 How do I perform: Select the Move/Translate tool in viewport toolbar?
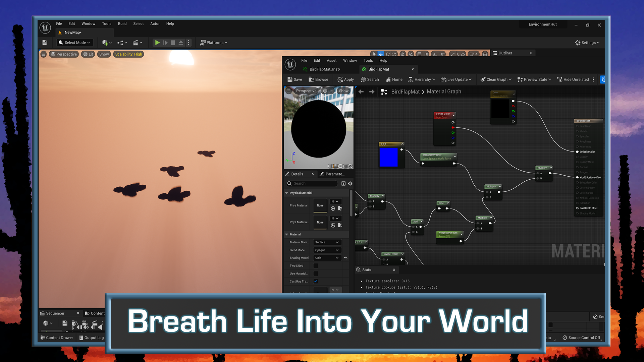[381, 54]
